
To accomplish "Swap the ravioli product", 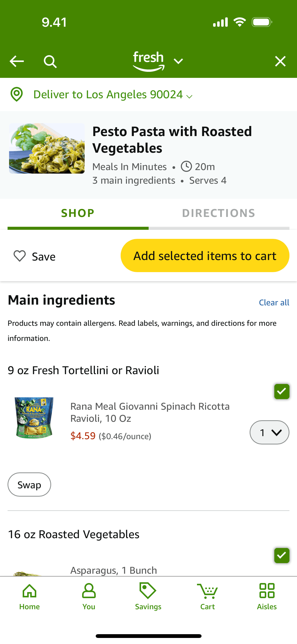I will point(29,485).
